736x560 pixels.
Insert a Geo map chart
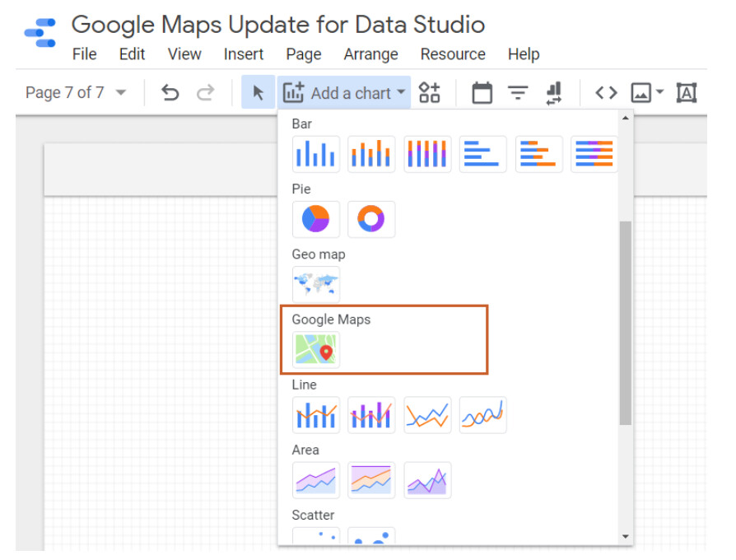[315, 284]
